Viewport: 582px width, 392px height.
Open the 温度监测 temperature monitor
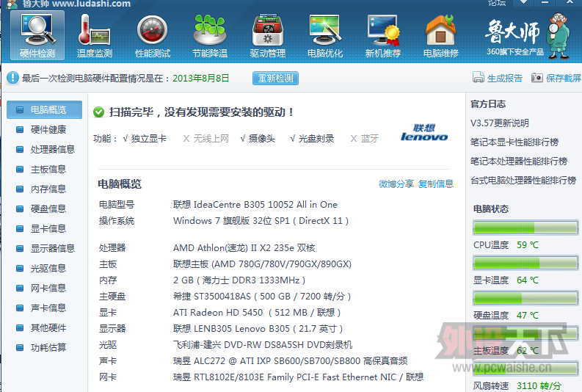pyautogui.click(x=95, y=36)
